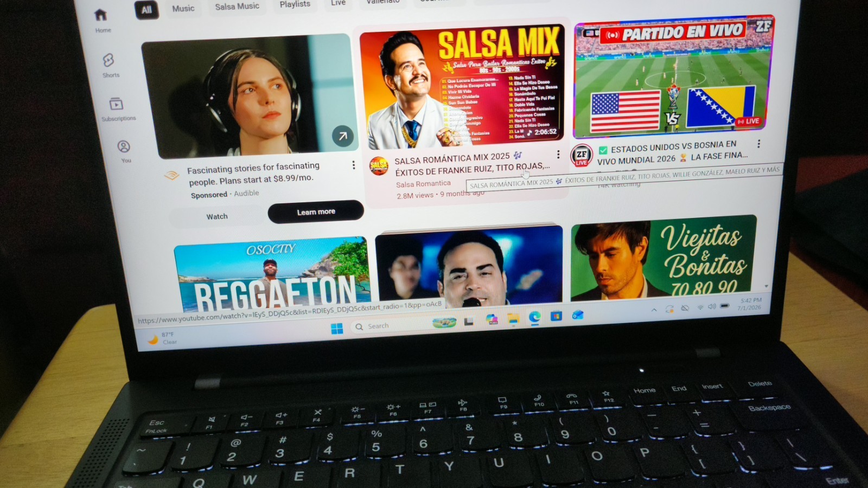Screen dimensions: 868x488
Task: Open the Windows Start menu
Action: tap(337, 329)
